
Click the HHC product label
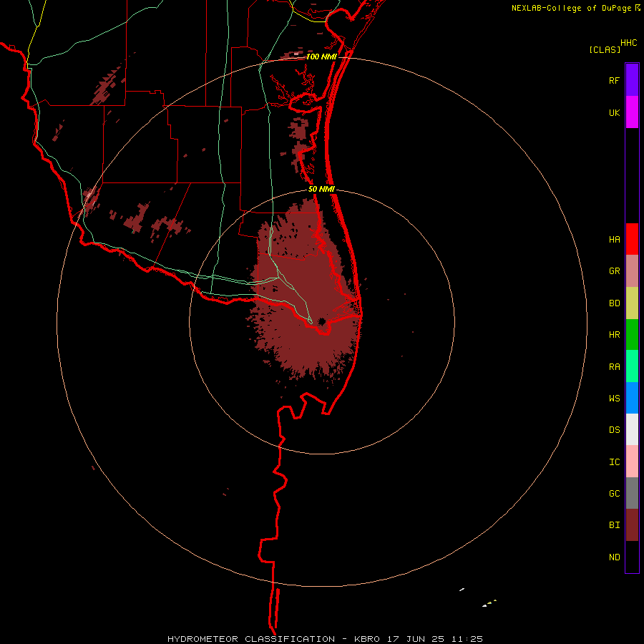pos(628,43)
